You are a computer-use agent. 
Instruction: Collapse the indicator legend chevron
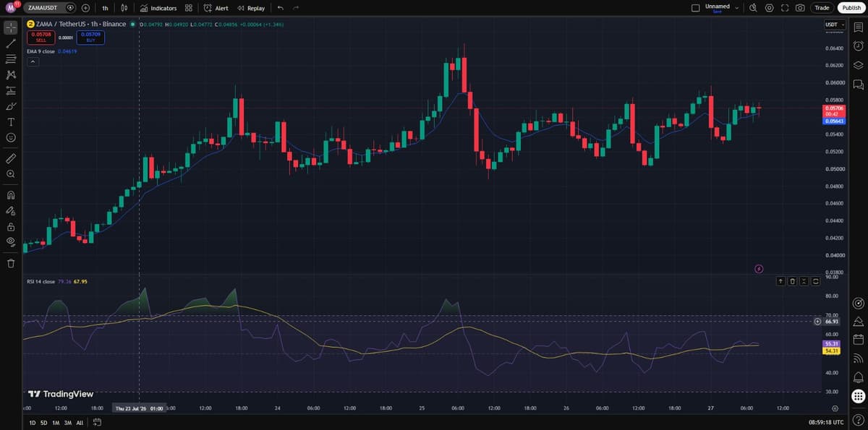pos(33,61)
